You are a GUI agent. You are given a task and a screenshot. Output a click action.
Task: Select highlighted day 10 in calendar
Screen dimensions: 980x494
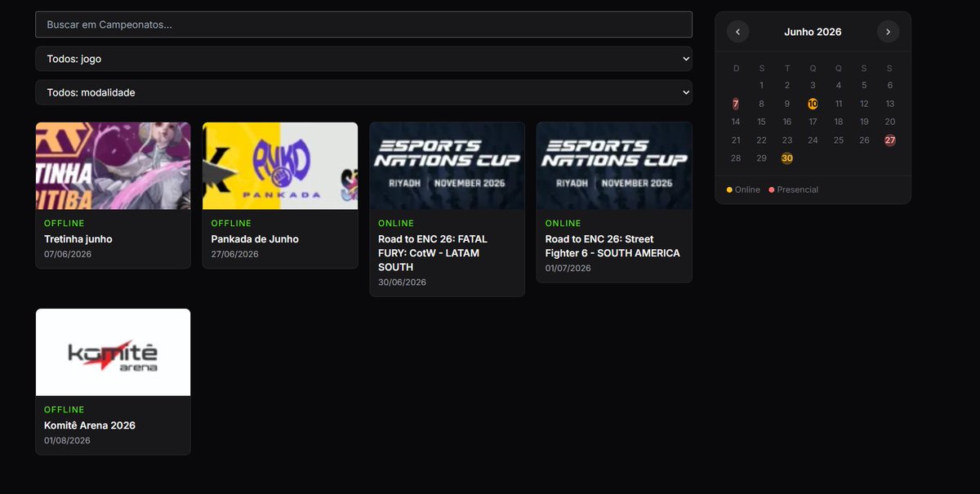[x=813, y=104]
